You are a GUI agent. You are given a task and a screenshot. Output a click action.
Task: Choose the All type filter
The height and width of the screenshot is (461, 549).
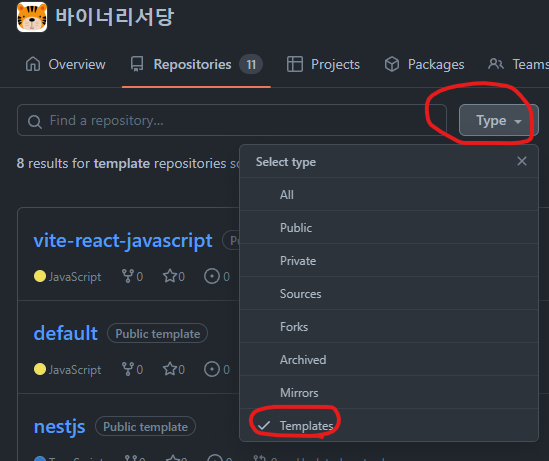(389, 194)
